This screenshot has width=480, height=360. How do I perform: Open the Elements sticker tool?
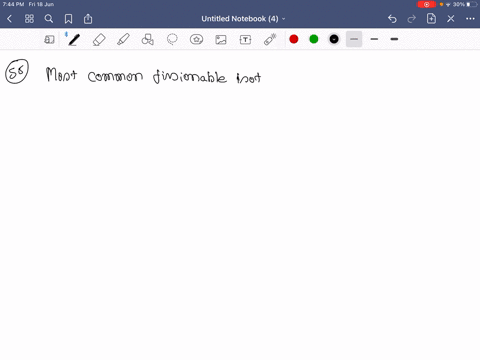[x=196, y=39]
